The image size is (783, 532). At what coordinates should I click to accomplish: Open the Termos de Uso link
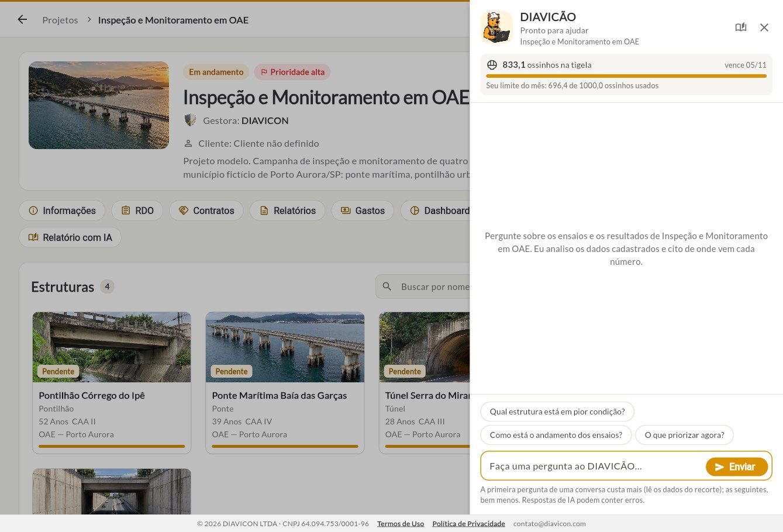[401, 523]
